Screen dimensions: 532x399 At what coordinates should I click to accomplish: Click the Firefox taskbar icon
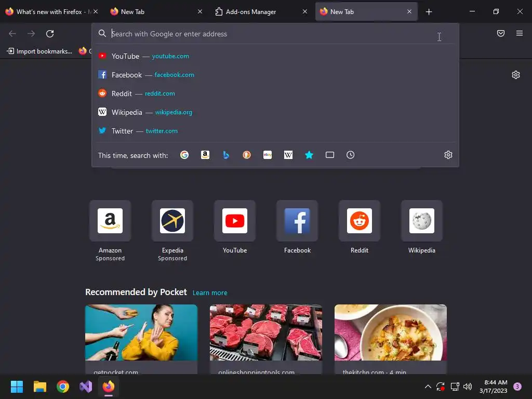click(x=109, y=387)
